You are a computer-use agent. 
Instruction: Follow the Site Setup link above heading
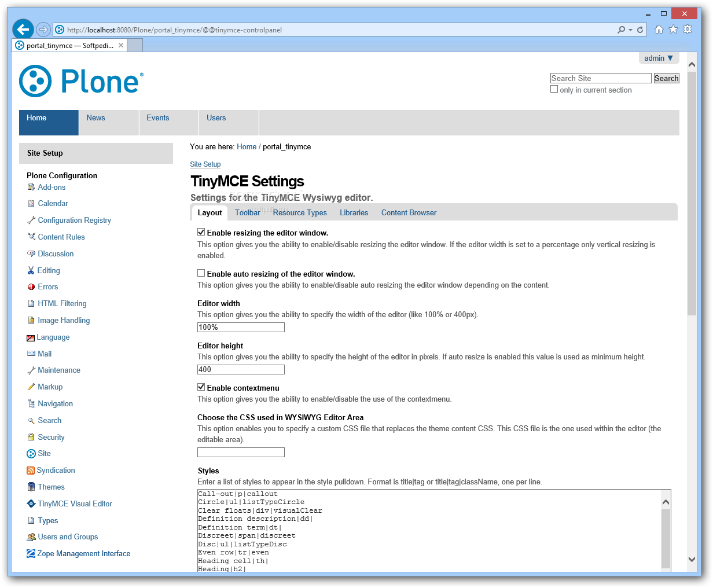point(205,164)
